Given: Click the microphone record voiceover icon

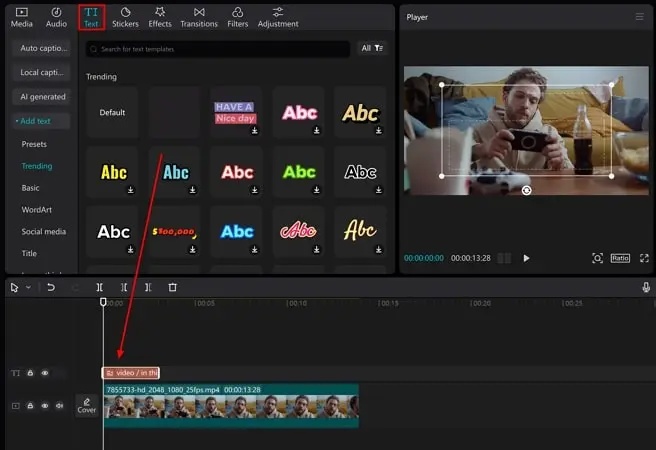Looking at the screenshot, I should (646, 287).
